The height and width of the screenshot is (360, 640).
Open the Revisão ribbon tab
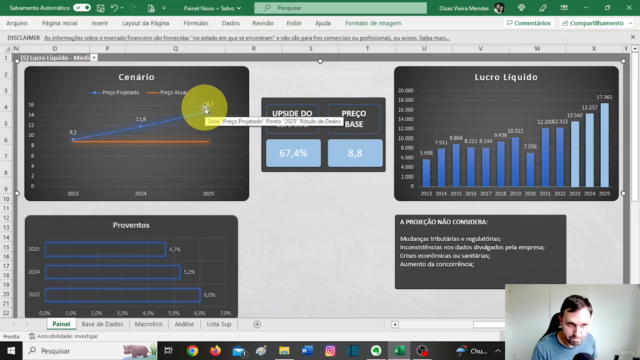(x=263, y=23)
